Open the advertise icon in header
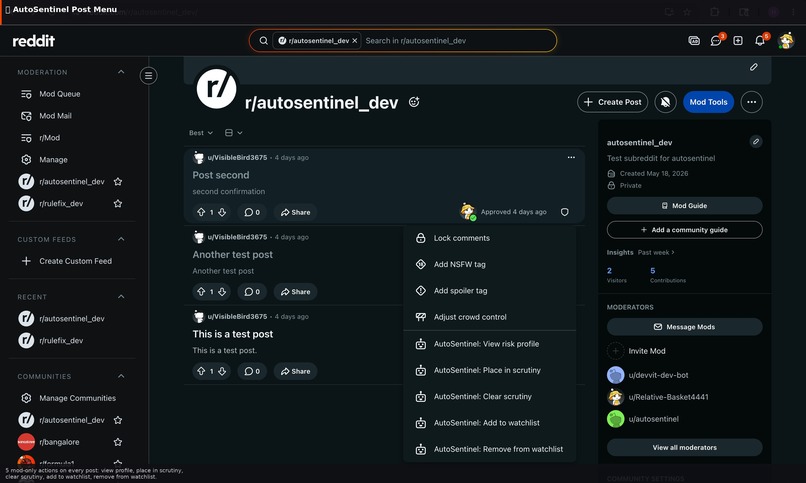The image size is (806, 483). [x=694, y=41]
